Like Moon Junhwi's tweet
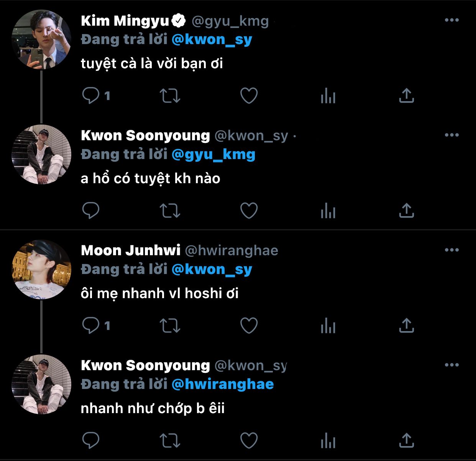 pos(249,325)
